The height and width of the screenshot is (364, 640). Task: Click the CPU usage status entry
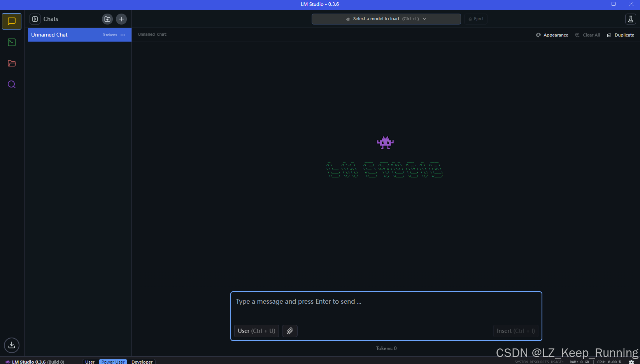pos(609,362)
